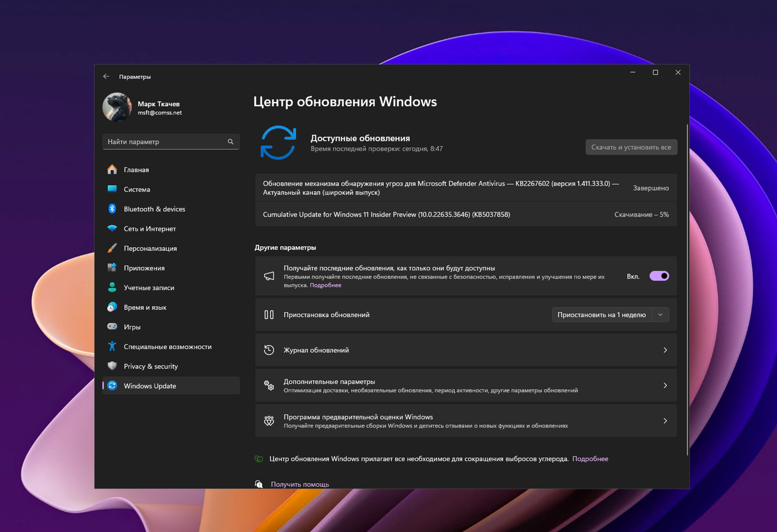Open Подробнее link about carbon emissions
The image size is (777, 532).
(590, 459)
